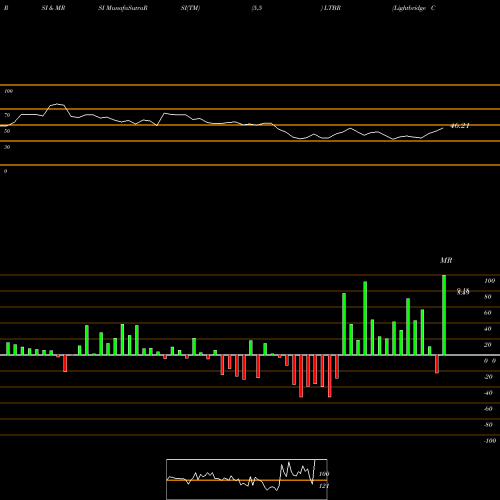The width and height of the screenshot is (500, 500).
Task: Click the "-60" axis label on MR chart
Action: coord(488,409)
